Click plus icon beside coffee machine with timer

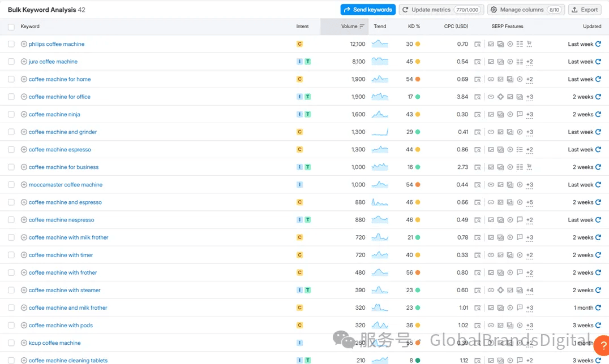(24, 255)
